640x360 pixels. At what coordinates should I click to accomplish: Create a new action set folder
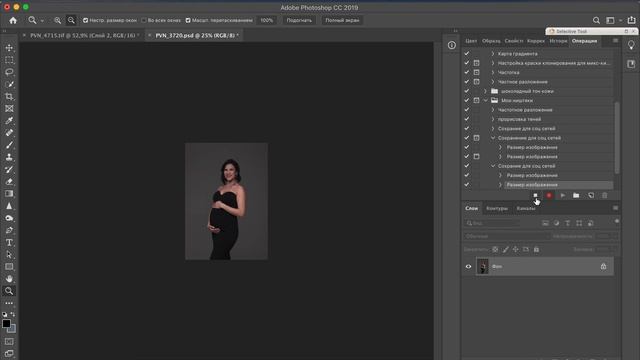[x=576, y=196]
